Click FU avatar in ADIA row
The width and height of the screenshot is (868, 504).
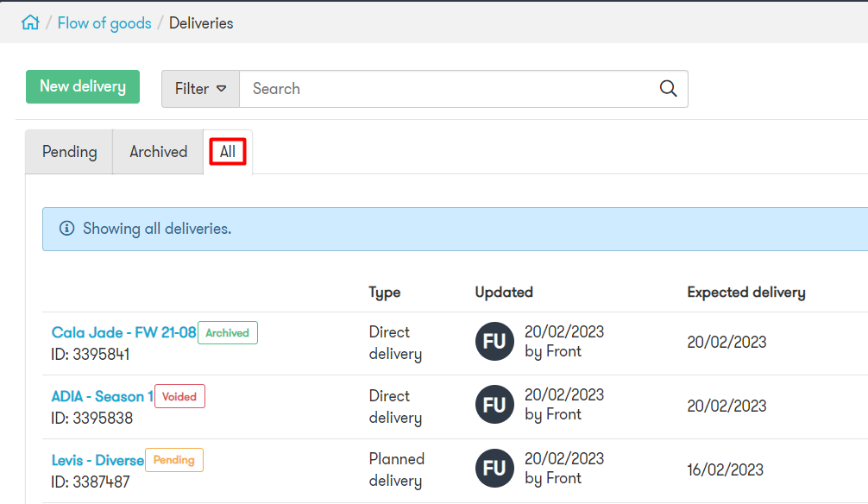495,404
